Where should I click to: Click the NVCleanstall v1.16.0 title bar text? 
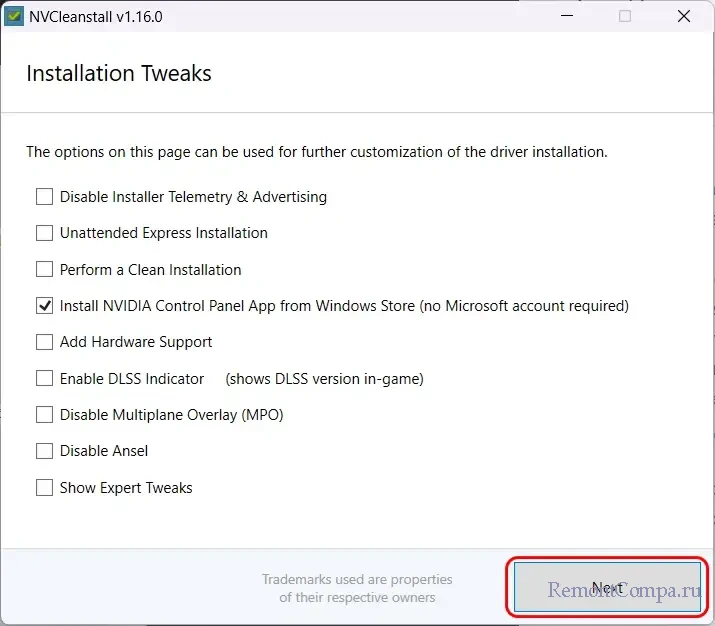click(94, 16)
